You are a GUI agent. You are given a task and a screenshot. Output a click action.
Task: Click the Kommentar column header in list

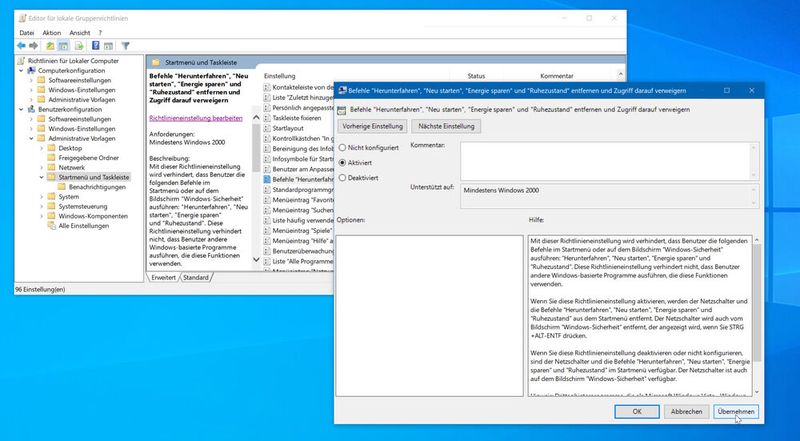(x=557, y=76)
